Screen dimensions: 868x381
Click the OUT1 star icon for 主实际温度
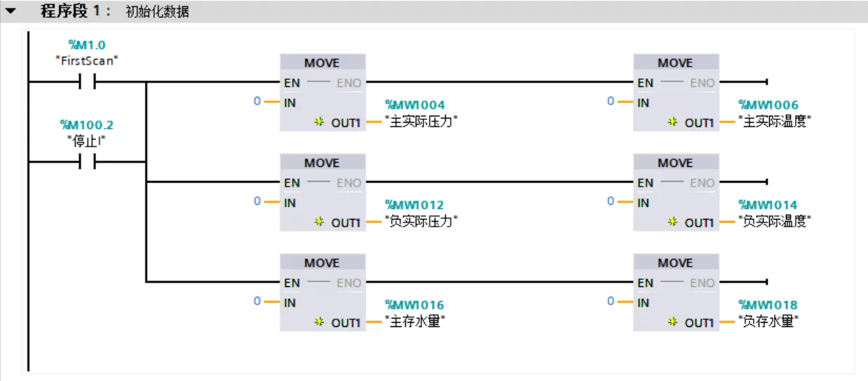coord(673,122)
